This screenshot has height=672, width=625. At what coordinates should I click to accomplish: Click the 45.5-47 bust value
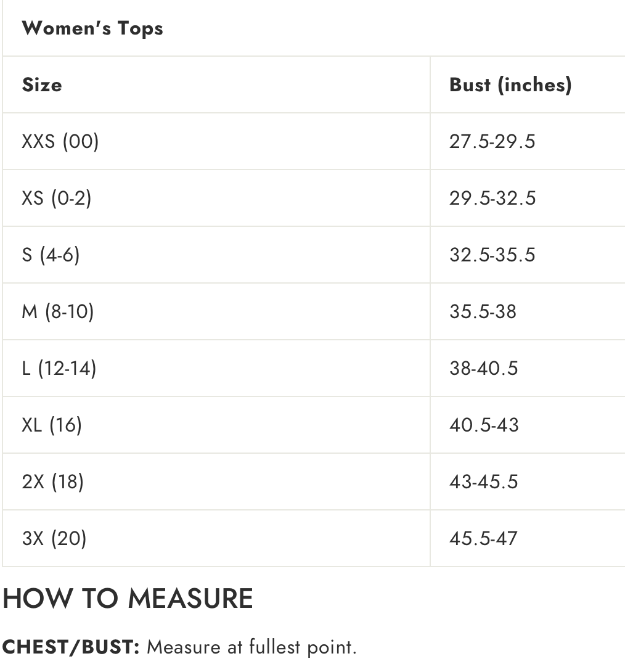[484, 538]
